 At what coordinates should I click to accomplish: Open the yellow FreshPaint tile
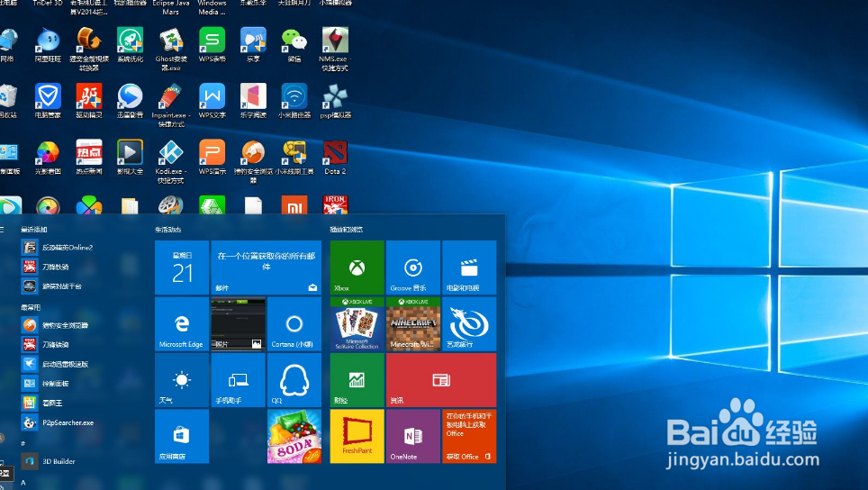coord(357,436)
